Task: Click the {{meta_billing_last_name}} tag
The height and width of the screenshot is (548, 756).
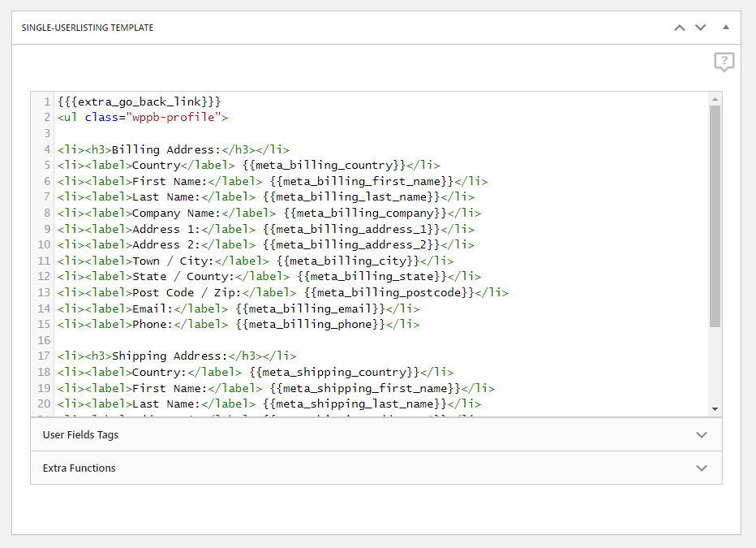Action: coord(352,196)
